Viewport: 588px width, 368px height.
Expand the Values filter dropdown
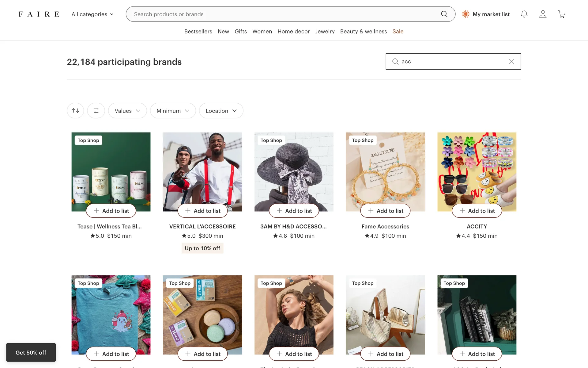point(127,111)
